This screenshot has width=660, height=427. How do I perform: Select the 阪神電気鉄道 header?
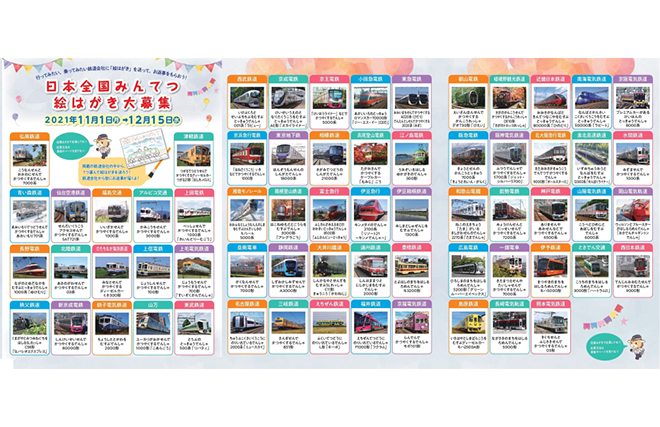(509, 135)
